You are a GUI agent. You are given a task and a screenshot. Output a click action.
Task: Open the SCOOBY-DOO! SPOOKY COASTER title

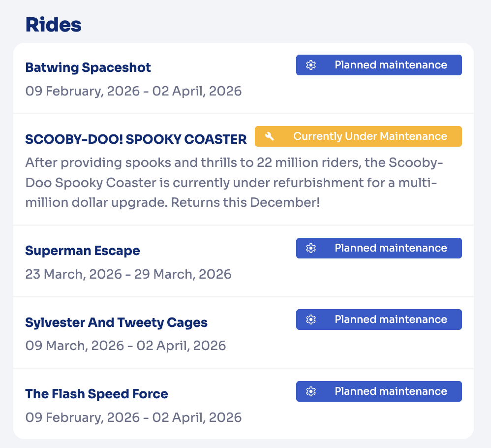click(x=136, y=139)
